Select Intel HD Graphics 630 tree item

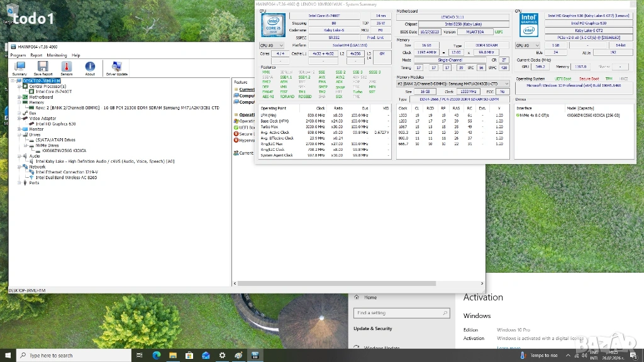(x=56, y=124)
